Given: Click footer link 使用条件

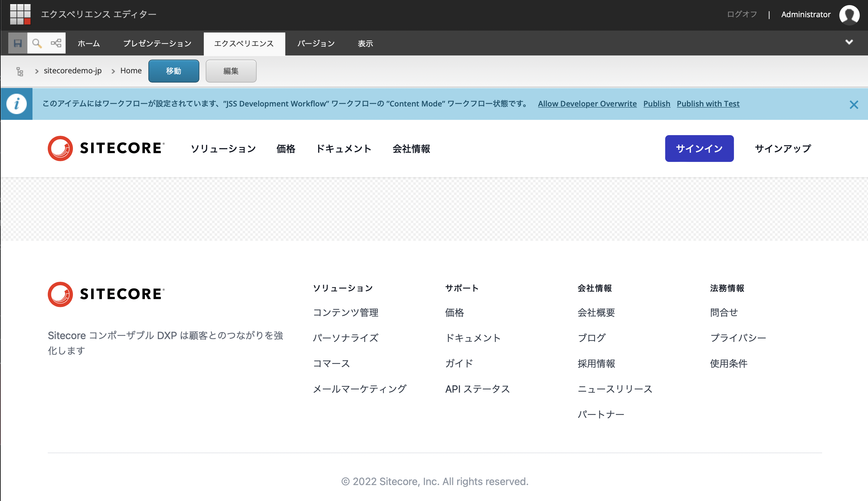Looking at the screenshot, I should (x=729, y=363).
